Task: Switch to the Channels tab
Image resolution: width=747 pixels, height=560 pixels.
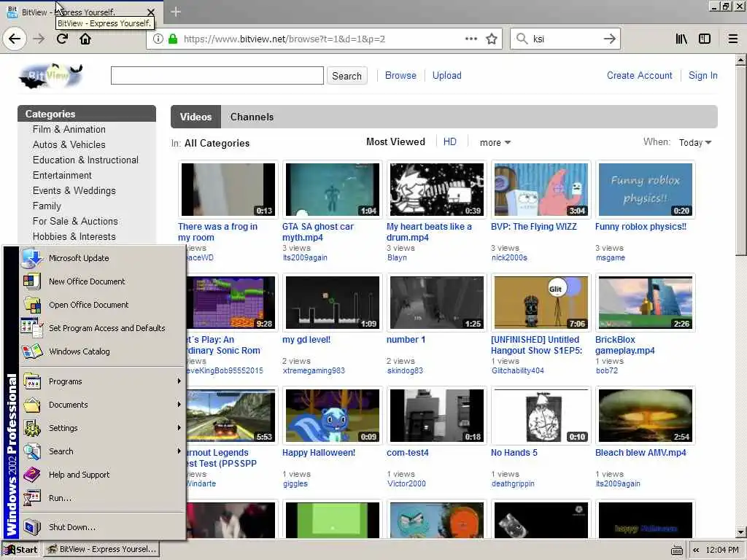Action: pyautogui.click(x=252, y=117)
